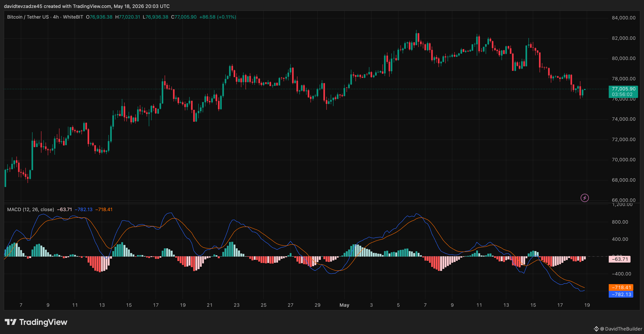
Task: Click the 19 date on time axis
Action: click(x=587, y=305)
